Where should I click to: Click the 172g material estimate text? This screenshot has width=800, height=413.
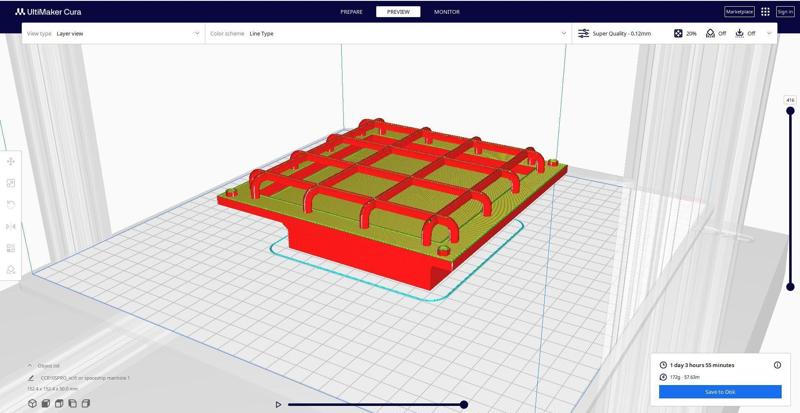click(685, 377)
